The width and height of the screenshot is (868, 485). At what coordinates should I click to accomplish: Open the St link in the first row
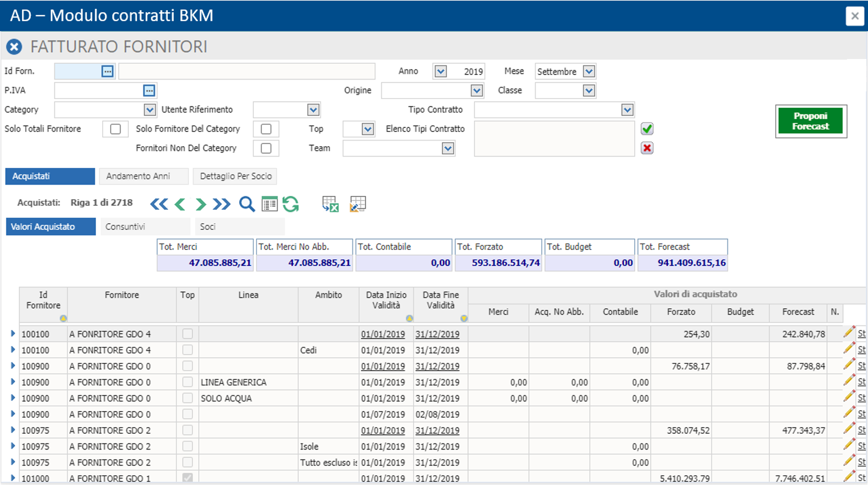tap(861, 334)
